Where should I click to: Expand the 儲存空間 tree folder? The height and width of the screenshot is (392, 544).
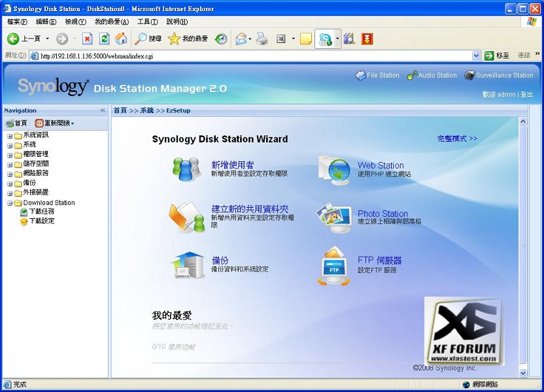(x=10, y=165)
